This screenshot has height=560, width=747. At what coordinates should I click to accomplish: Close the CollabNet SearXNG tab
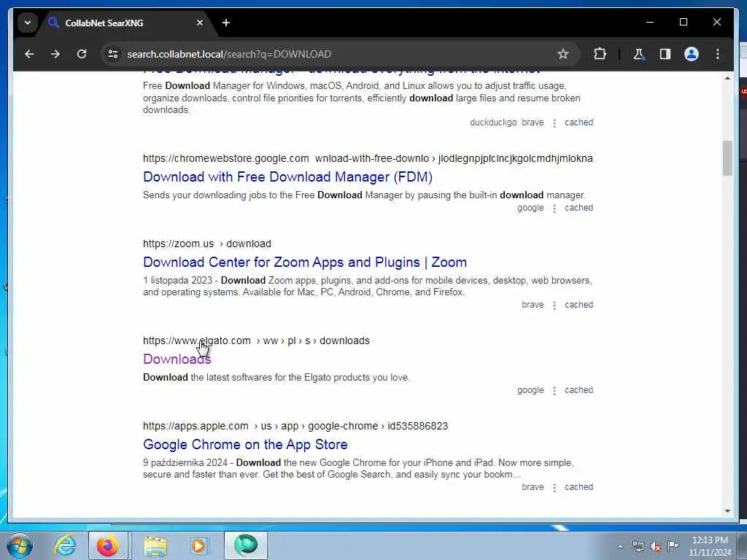(200, 23)
